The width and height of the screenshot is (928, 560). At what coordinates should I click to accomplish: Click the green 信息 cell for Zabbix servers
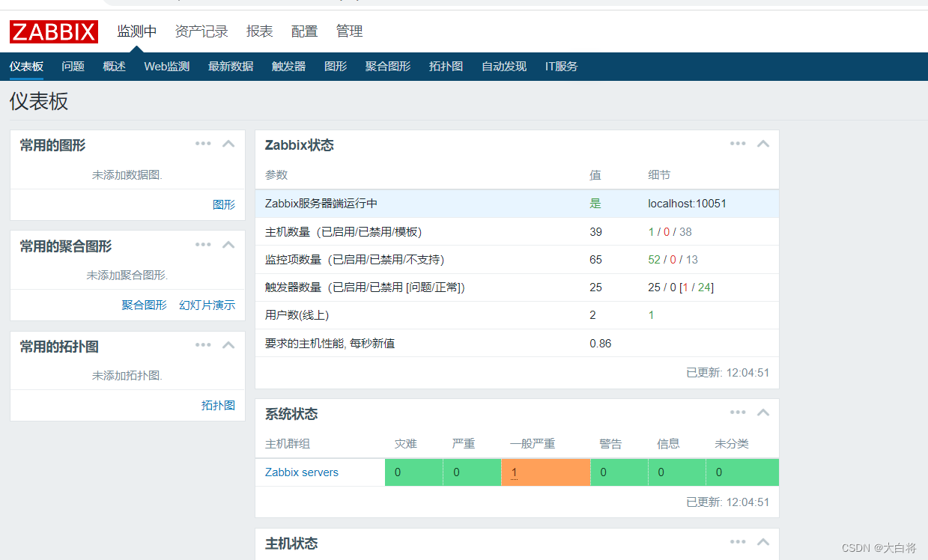(677, 472)
